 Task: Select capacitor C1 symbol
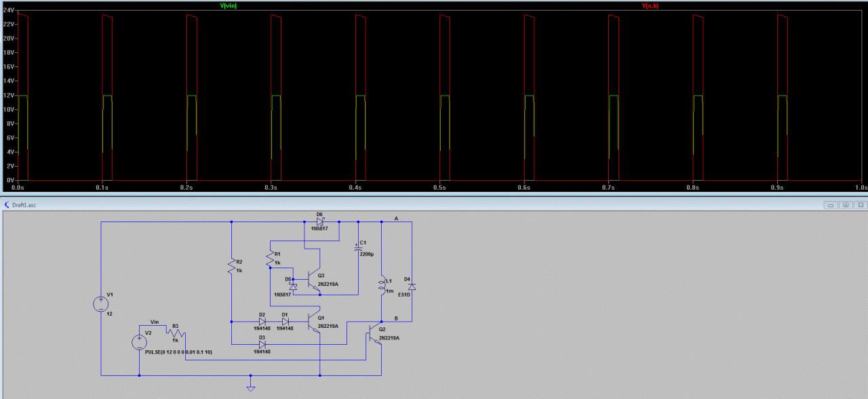tap(358, 249)
